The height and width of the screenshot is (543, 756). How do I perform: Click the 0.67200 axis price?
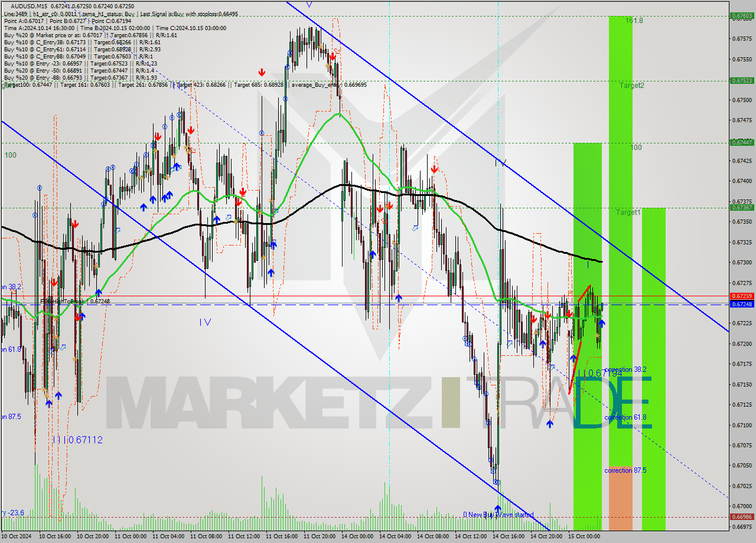click(x=742, y=344)
